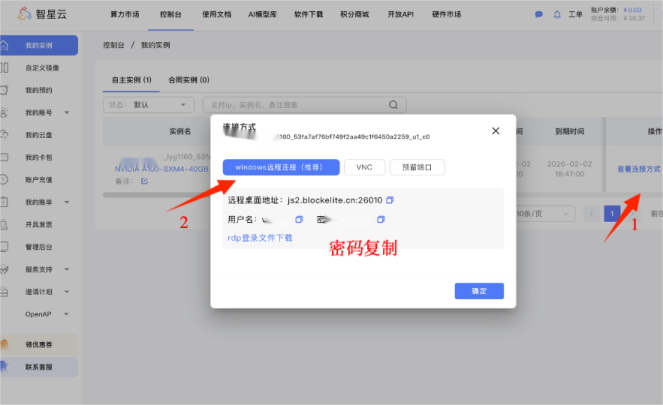Image resolution: width=663 pixels, height=405 pixels.
Task: Click the search box 支持ip、实例名、备注搜索
Action: 304,105
